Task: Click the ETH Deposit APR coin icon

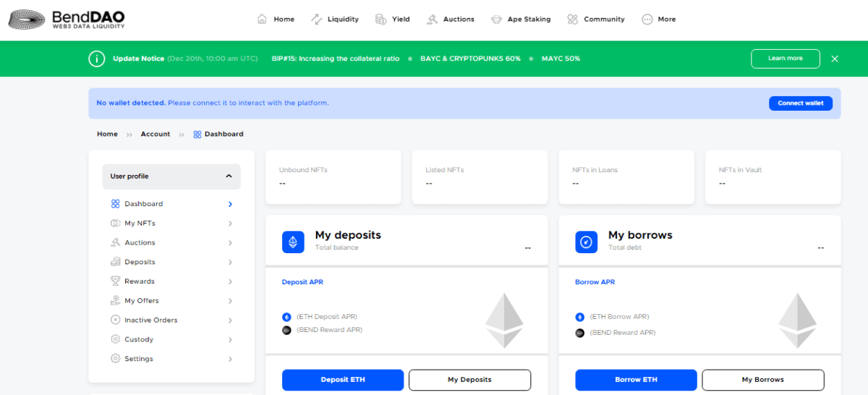Action: click(x=286, y=317)
